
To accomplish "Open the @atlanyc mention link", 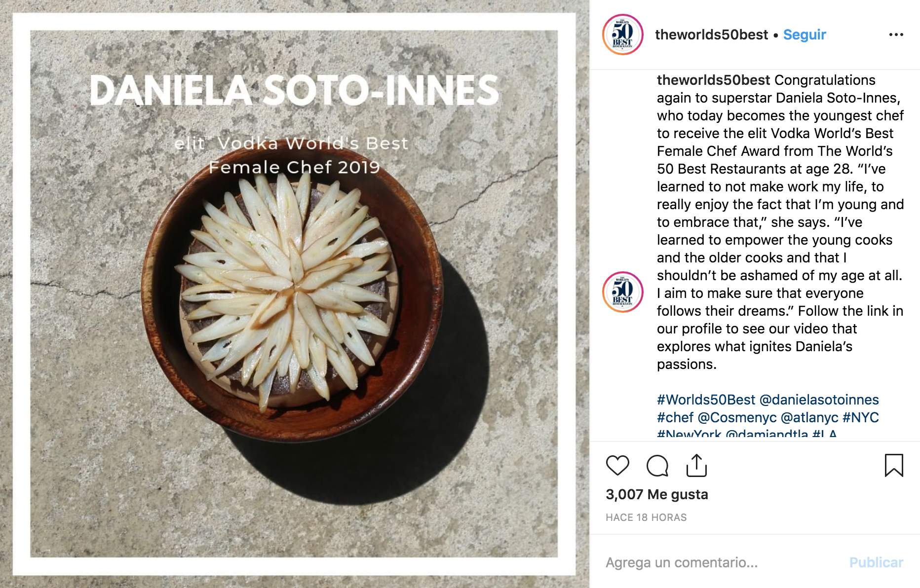I will coord(809,417).
